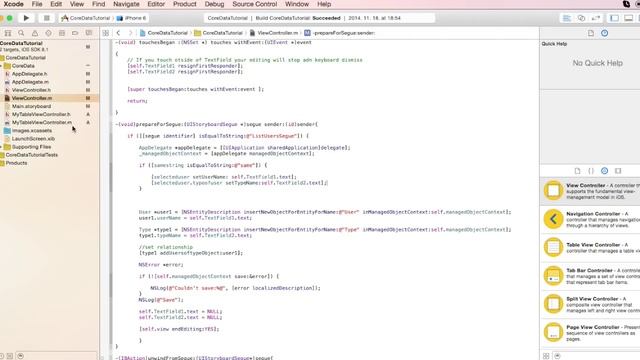Viewport: 640px width, 360px height.
Task: Open the Source Control menu
Action: (255, 4)
